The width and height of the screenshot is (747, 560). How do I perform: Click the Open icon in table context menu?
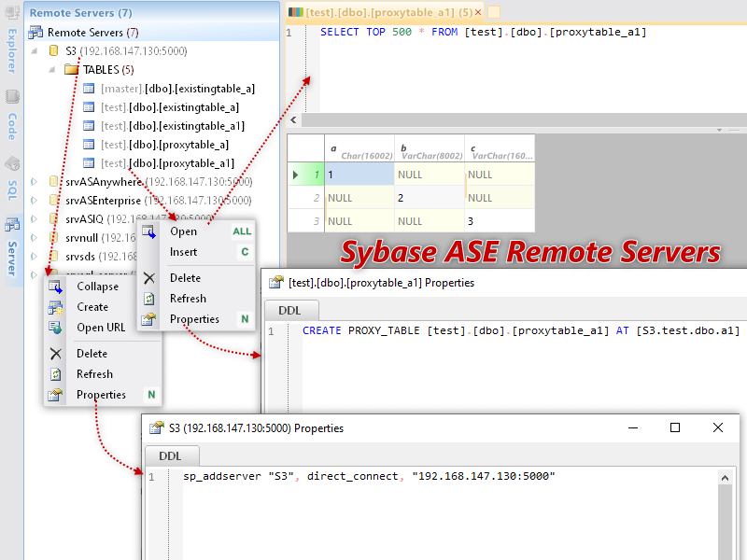[148, 231]
